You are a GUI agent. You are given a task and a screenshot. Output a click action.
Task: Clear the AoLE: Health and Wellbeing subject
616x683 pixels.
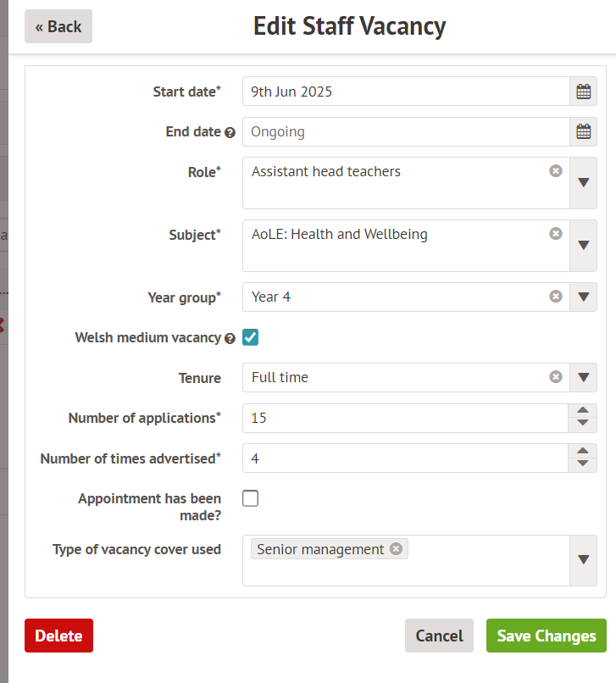pyautogui.click(x=556, y=234)
